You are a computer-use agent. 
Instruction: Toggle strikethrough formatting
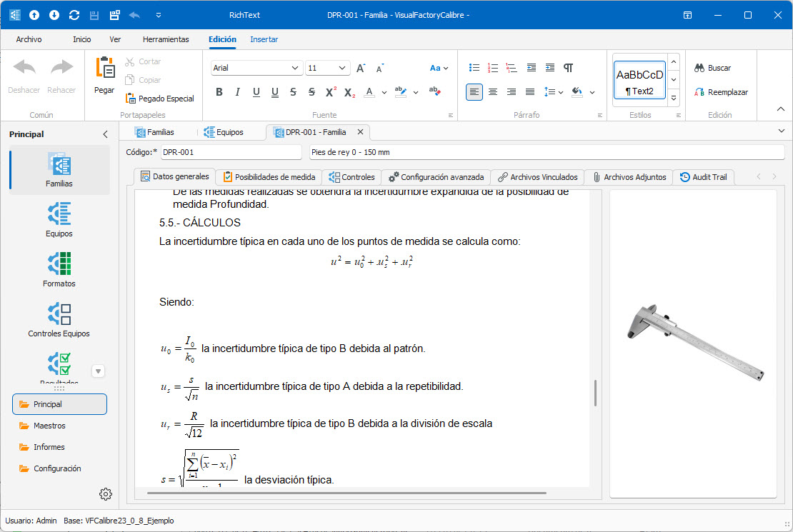coord(294,92)
